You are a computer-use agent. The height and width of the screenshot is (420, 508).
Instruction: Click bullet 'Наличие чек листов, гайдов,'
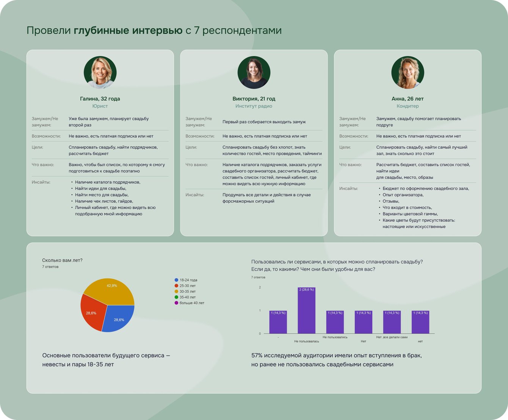tap(104, 201)
